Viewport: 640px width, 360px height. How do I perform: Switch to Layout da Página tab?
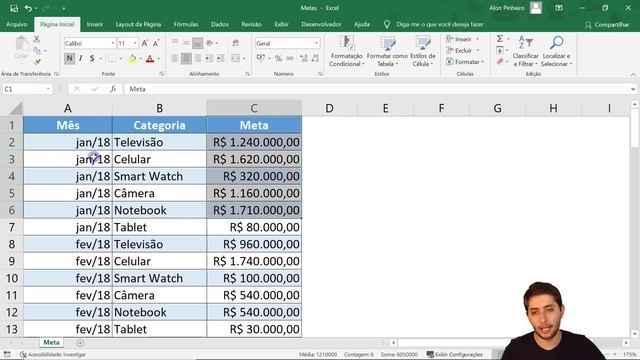tap(138, 24)
